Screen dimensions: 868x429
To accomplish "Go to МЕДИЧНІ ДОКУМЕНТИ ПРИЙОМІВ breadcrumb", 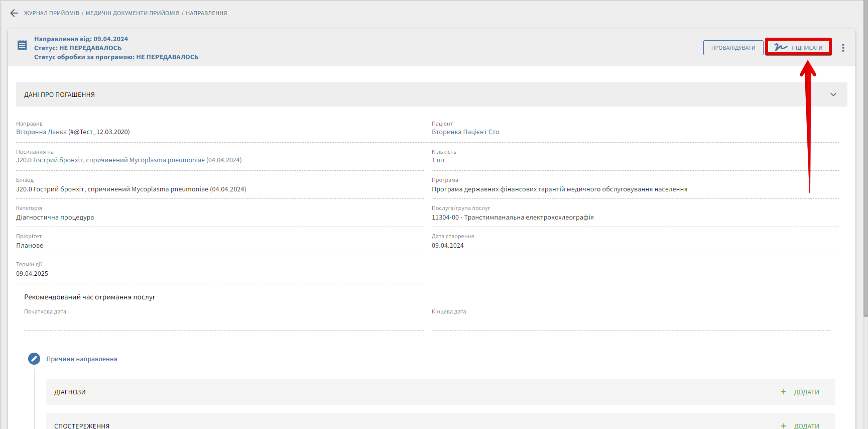I will [133, 13].
